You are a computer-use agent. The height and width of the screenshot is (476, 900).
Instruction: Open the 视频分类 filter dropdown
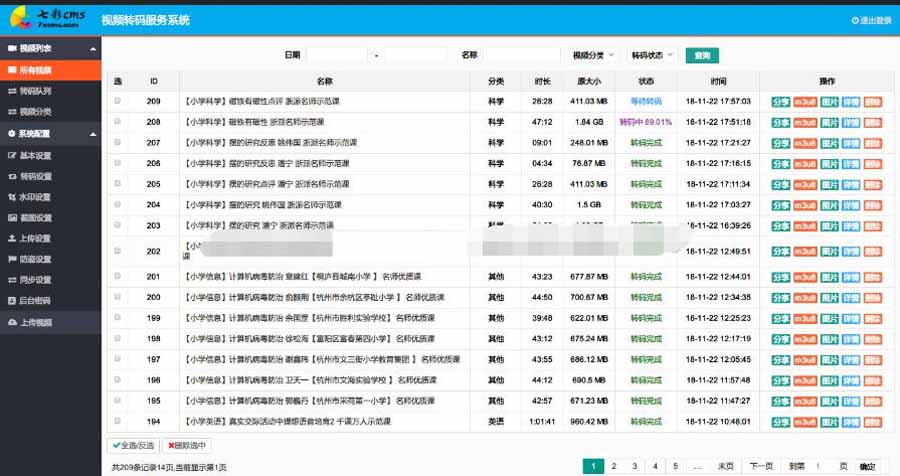coord(593,55)
